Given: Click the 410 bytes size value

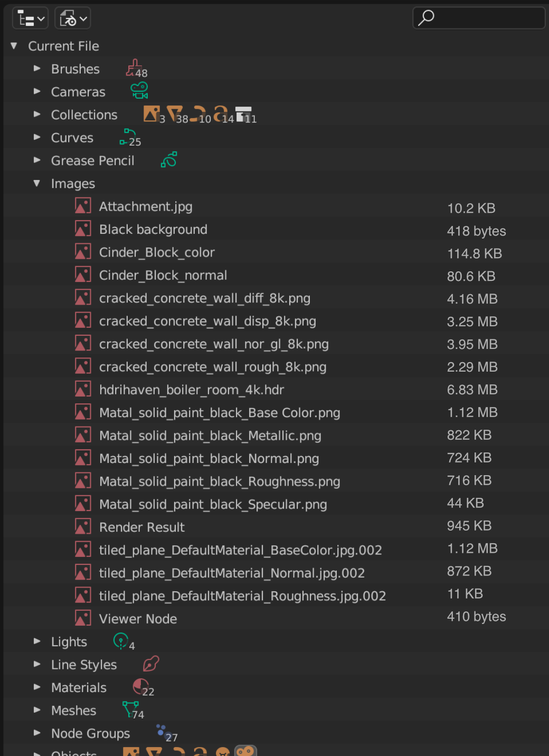Looking at the screenshot, I should [x=476, y=617].
